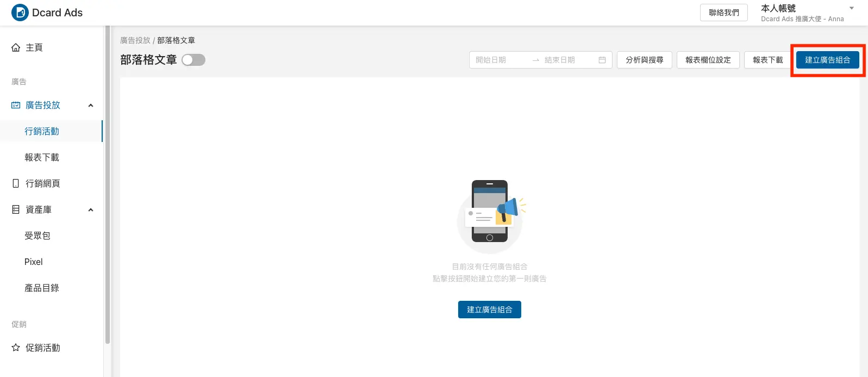This screenshot has height=377, width=868.
Task: Click the calendar icon in date picker
Action: (602, 60)
